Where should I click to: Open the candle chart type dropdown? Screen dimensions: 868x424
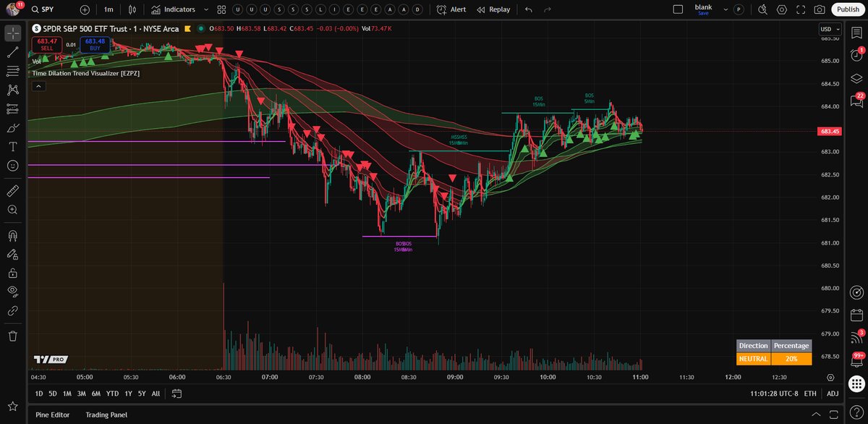(132, 9)
